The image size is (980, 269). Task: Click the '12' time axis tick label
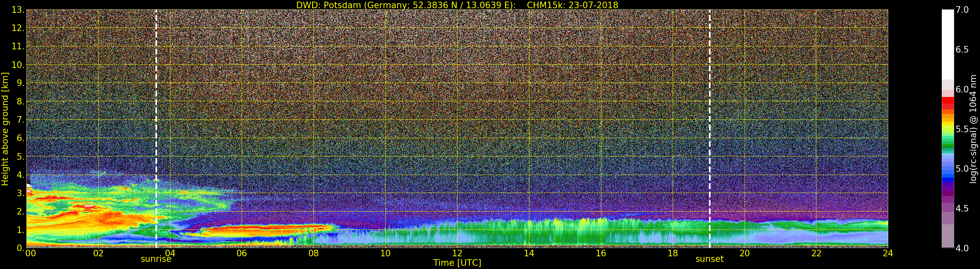tap(457, 253)
